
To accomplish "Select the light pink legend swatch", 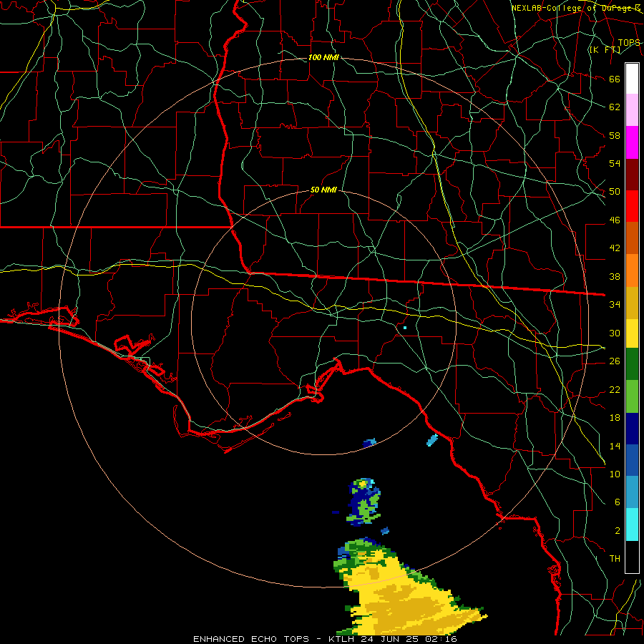I will [x=632, y=110].
